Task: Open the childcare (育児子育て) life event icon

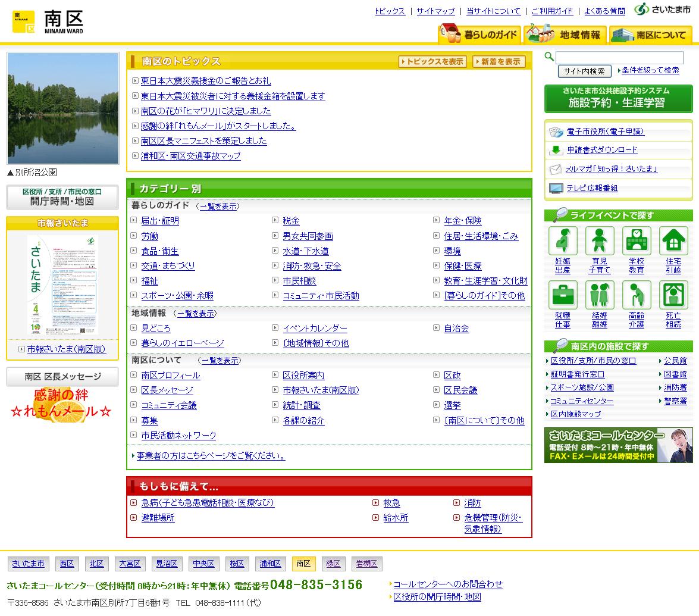Action: [599, 241]
